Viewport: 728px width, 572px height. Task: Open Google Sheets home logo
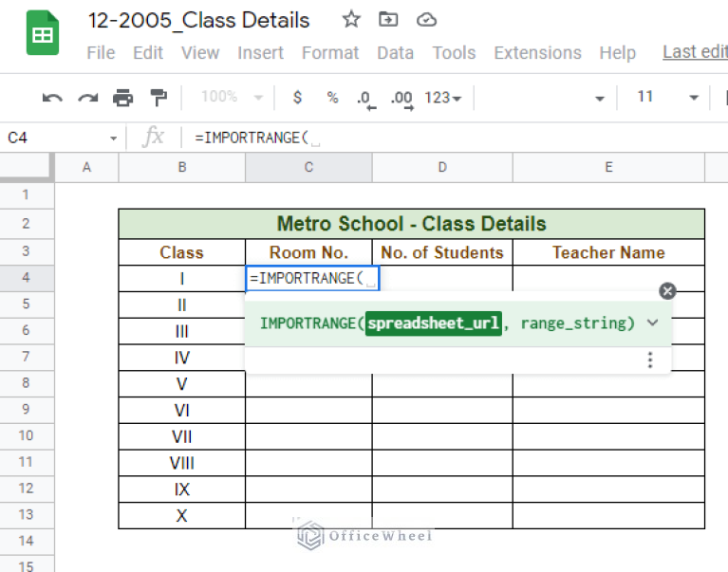(43, 35)
